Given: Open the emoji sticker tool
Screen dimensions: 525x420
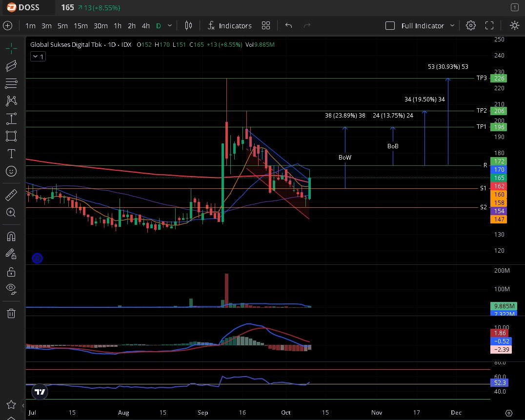Looking at the screenshot, I should [x=11, y=171].
